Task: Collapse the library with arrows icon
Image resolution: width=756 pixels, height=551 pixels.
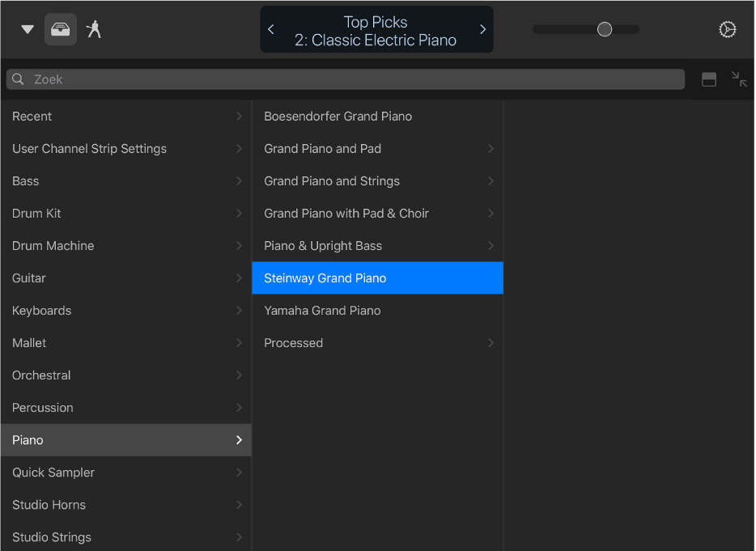Action: (x=739, y=79)
